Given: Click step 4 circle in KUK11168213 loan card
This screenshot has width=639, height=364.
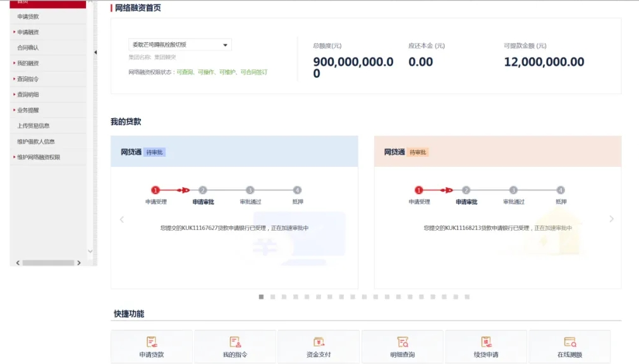Looking at the screenshot, I should pyautogui.click(x=561, y=190).
